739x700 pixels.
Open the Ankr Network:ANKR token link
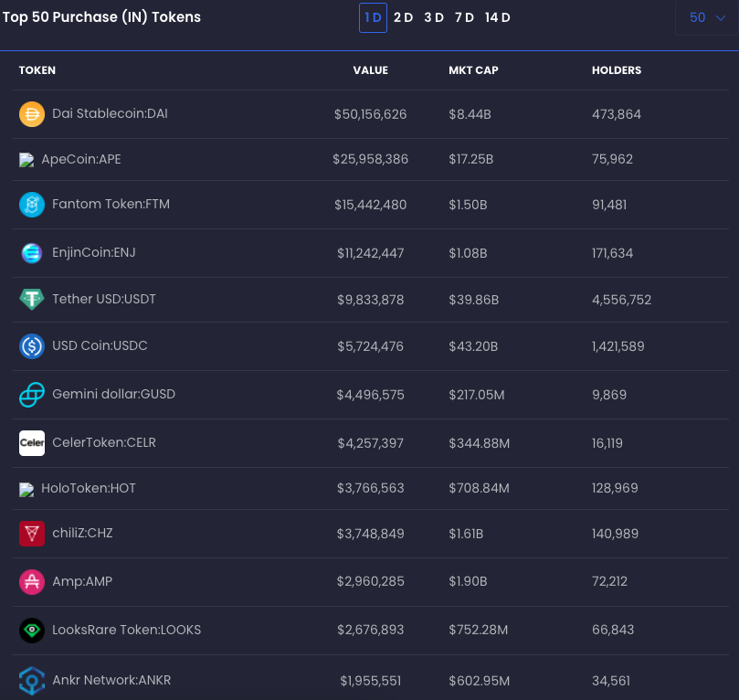[111, 680]
